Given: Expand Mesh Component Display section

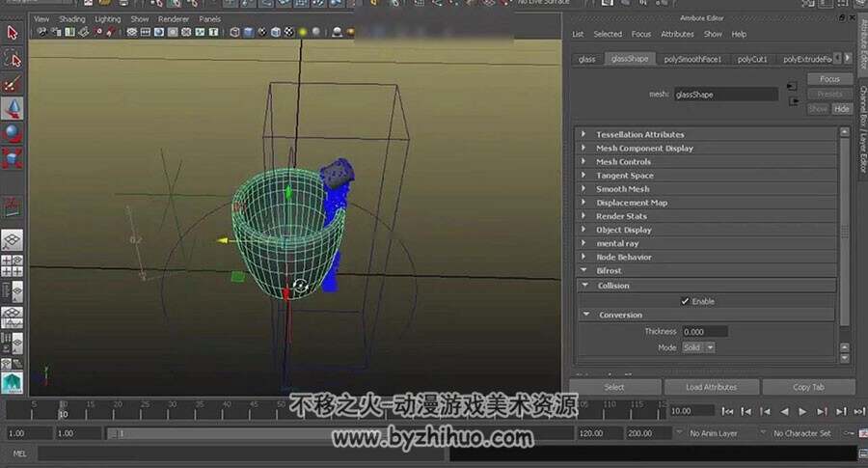Looking at the screenshot, I should 706,149.
